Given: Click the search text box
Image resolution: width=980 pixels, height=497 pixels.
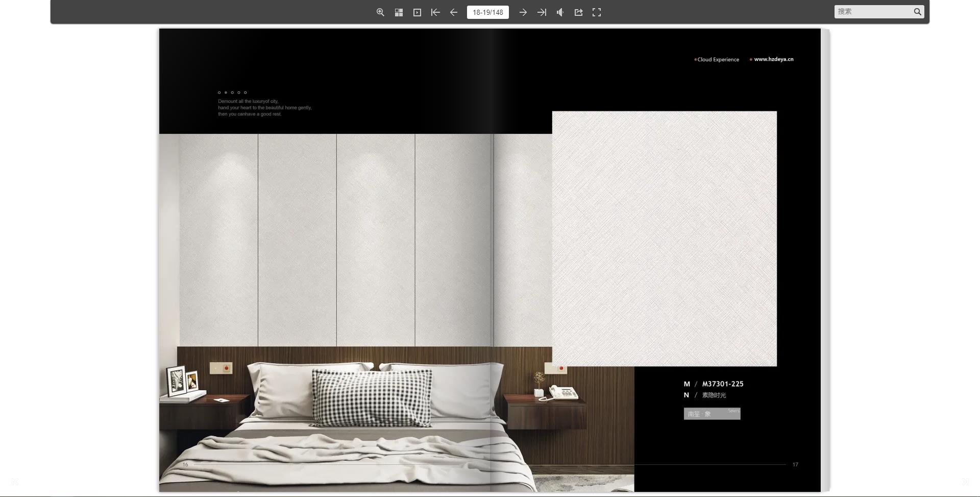Looking at the screenshot, I should point(874,12).
